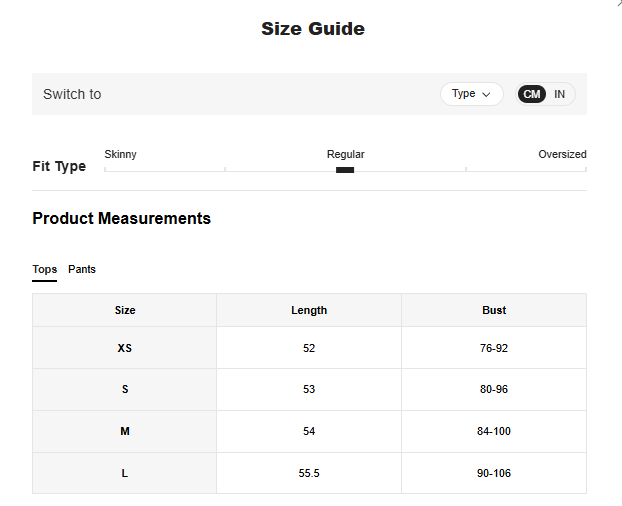Click the Length column header
Image resolution: width=622 pixels, height=506 pixels.
309,310
